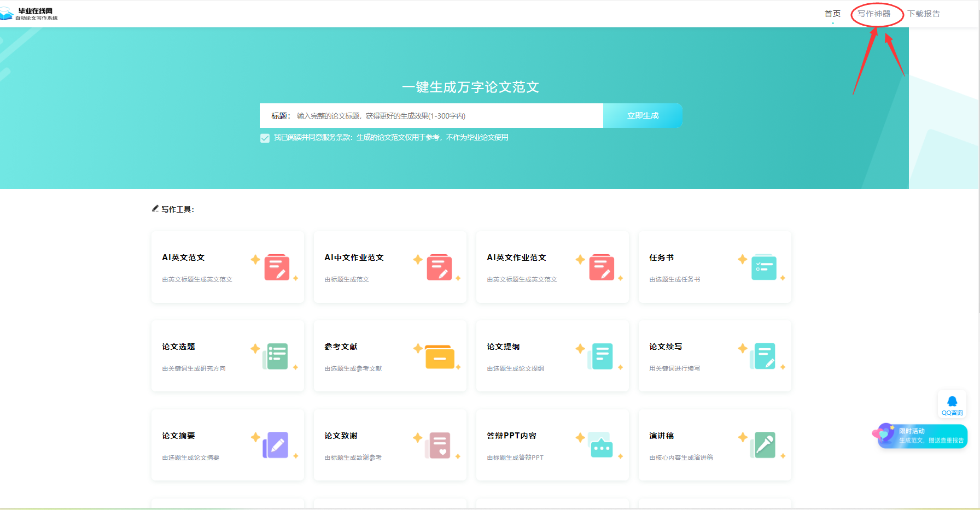Click the 答辩PPT内容 chat bubble icon
This screenshot has width=980, height=510.
pyautogui.click(x=600, y=445)
